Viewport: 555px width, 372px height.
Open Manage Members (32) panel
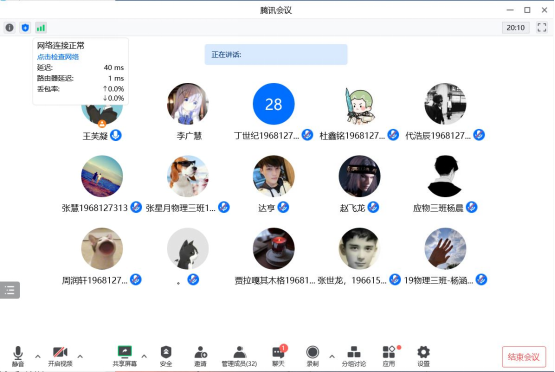(x=239, y=356)
